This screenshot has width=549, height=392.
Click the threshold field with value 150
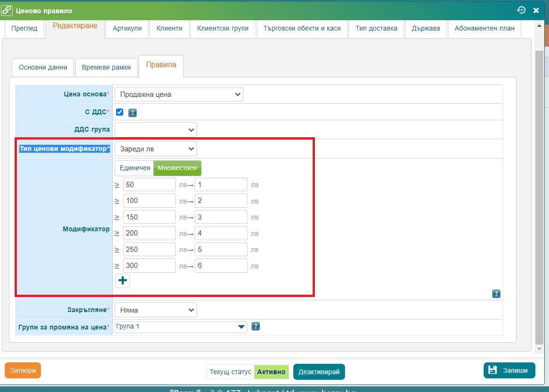[x=149, y=217]
